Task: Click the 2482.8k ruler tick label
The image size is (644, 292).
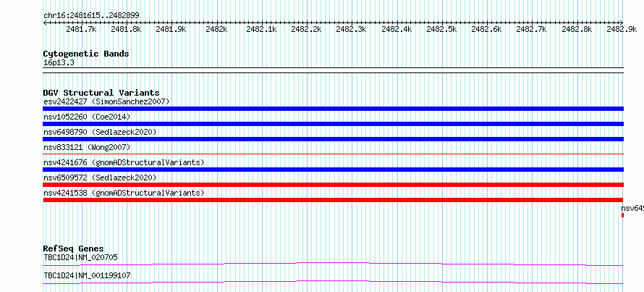Action: [x=577, y=29]
